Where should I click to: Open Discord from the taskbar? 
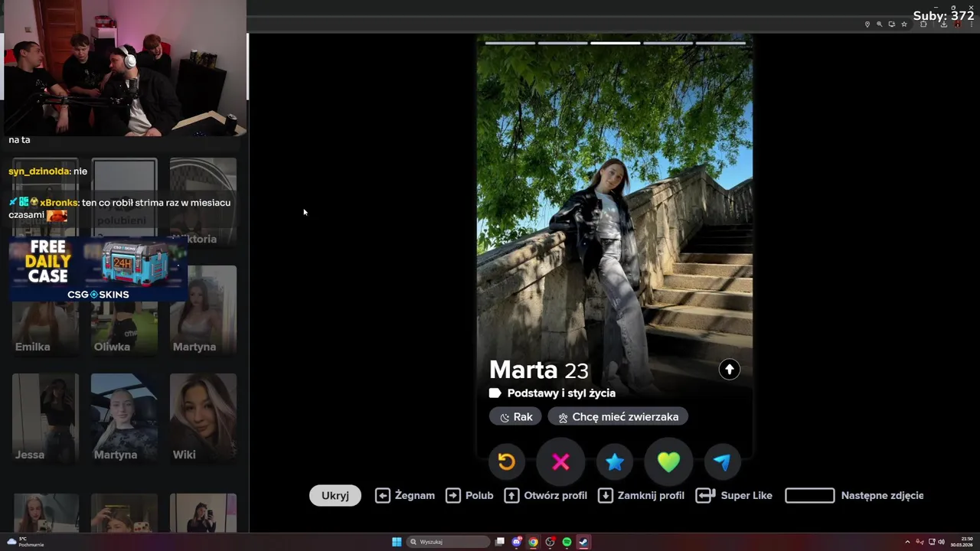coord(517,542)
